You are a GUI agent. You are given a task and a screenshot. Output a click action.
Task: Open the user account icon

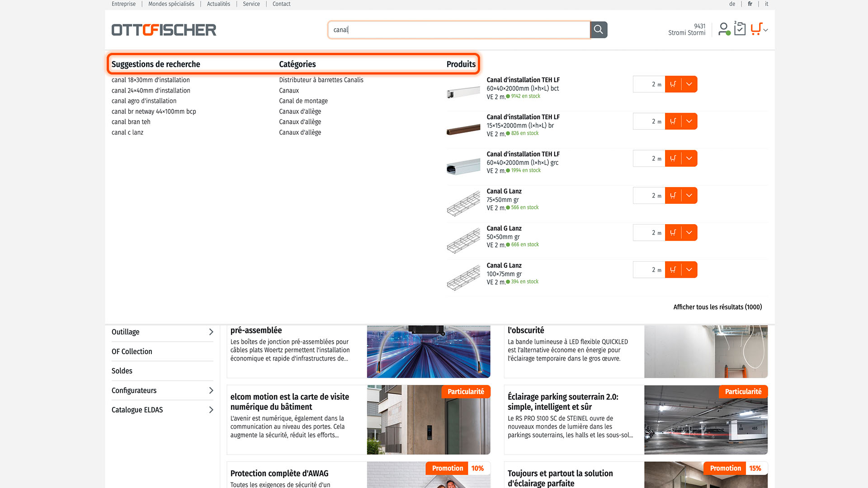tap(724, 29)
